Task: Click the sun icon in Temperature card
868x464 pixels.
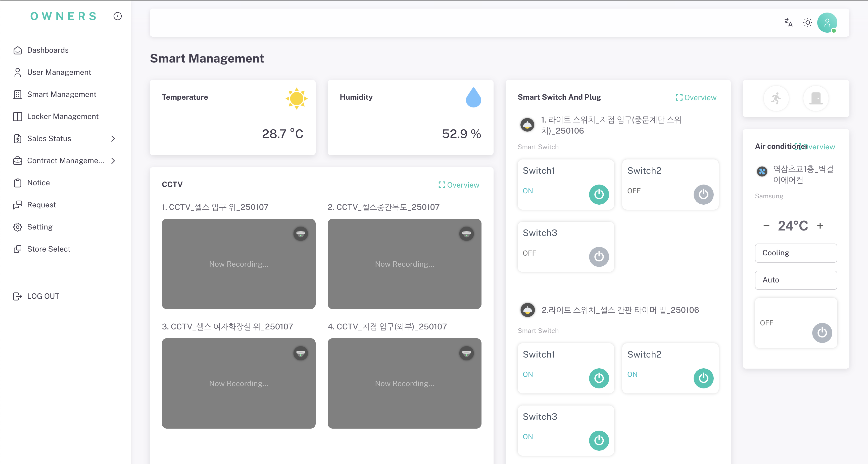Action: (x=296, y=98)
